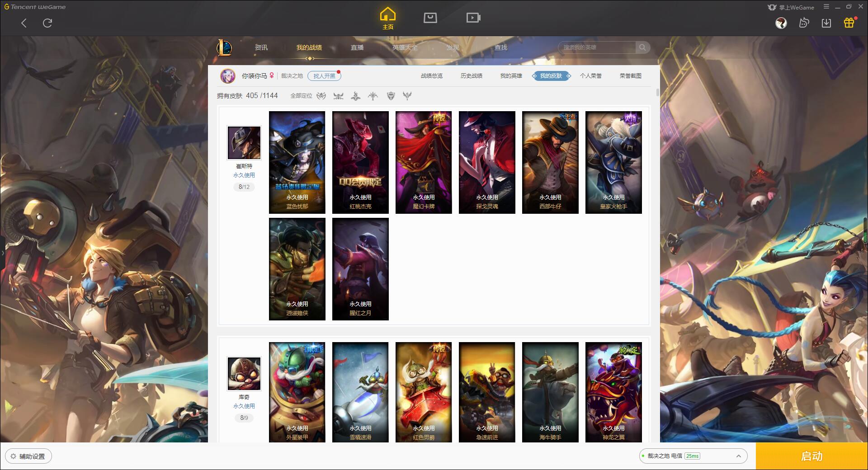Open the 腥红之月 skin card
Viewport: 868px width, 470px height.
pos(360,269)
